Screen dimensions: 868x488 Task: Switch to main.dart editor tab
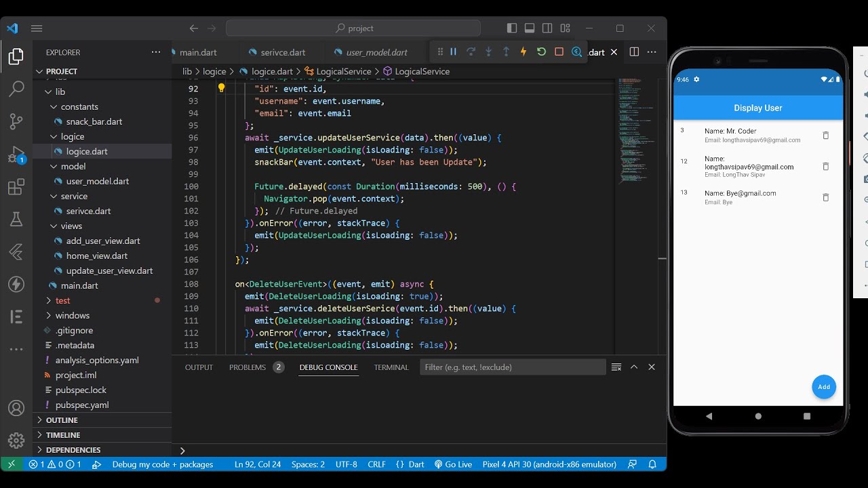point(198,52)
